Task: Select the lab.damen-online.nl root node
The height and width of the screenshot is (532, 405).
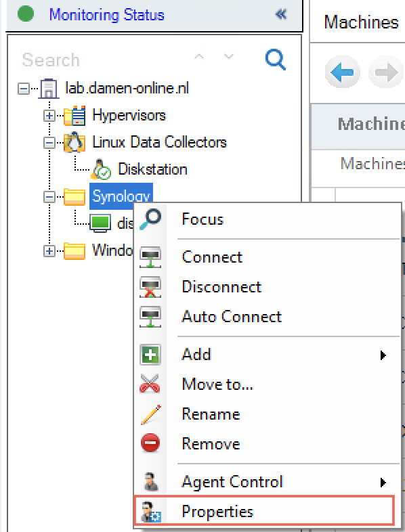Action: (127, 88)
